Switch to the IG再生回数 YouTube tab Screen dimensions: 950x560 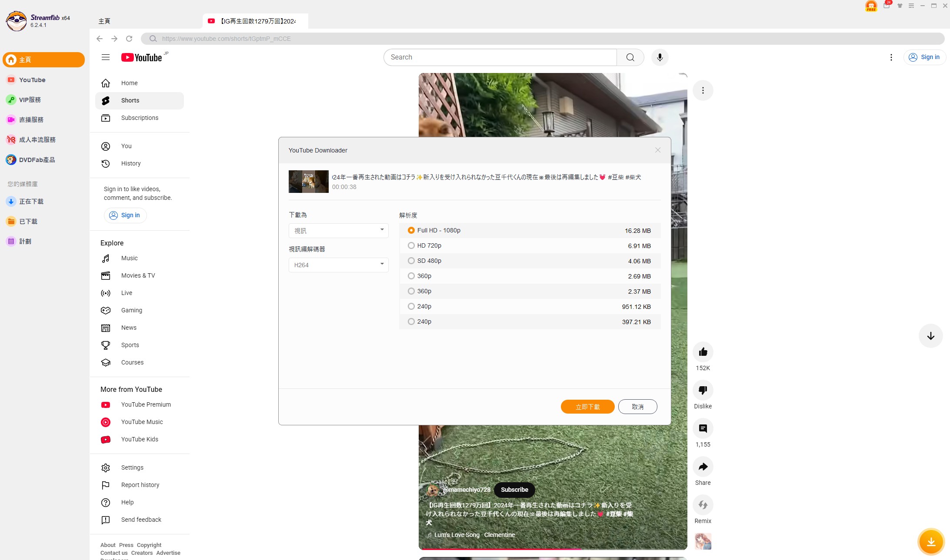(x=255, y=21)
